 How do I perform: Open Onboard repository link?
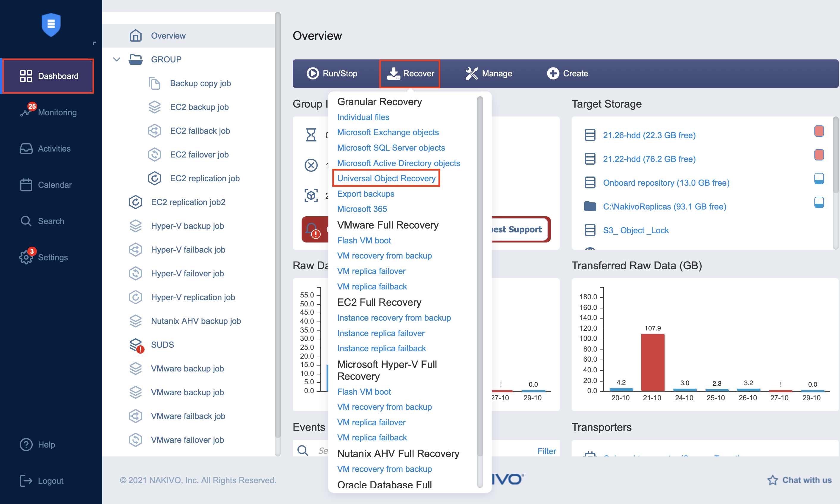(x=666, y=183)
